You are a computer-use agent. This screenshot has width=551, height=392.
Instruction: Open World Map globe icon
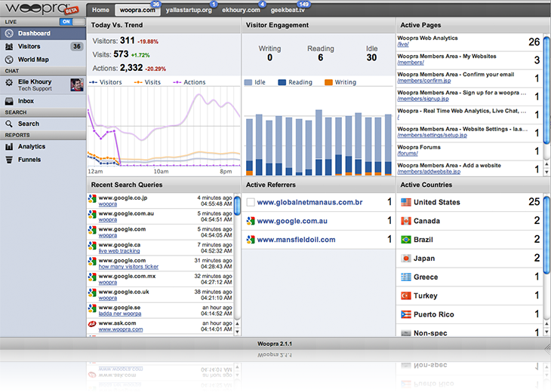coord(9,60)
